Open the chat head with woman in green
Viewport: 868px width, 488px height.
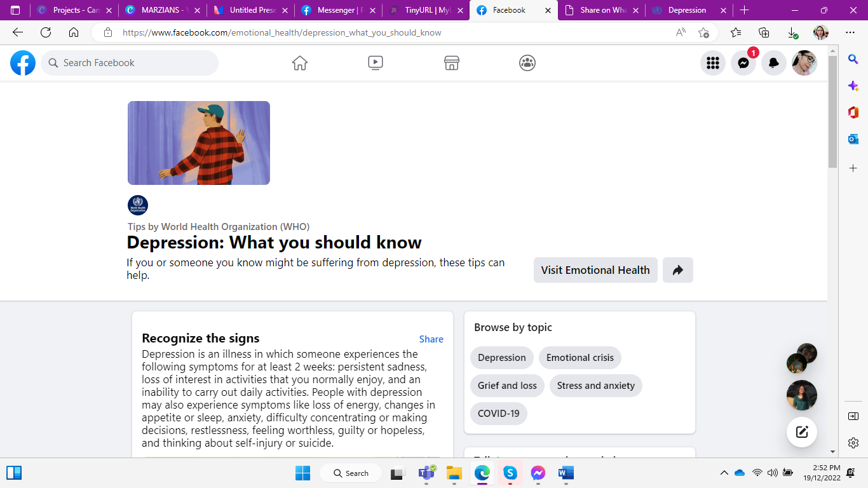pyautogui.click(x=802, y=395)
